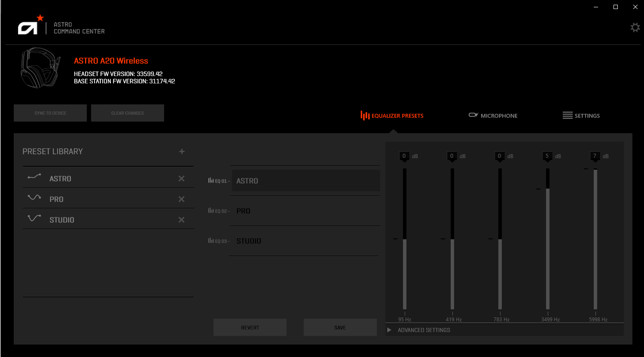Viewport: 644px width, 357px height.
Task: Remove the STUDIO preset with its X
Action: click(x=181, y=219)
